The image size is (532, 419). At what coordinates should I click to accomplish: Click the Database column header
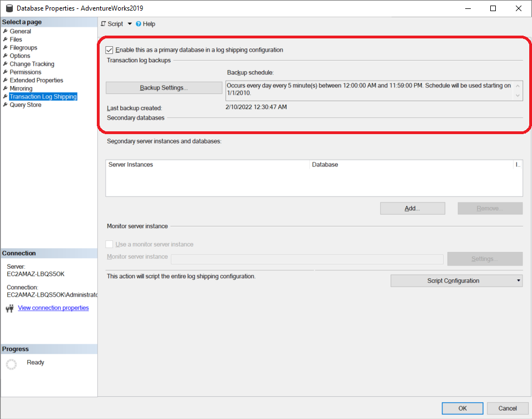[x=411, y=165]
